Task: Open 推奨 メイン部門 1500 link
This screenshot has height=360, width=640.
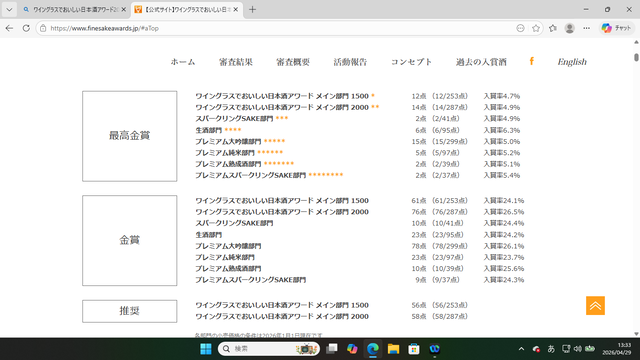Action: (282, 305)
